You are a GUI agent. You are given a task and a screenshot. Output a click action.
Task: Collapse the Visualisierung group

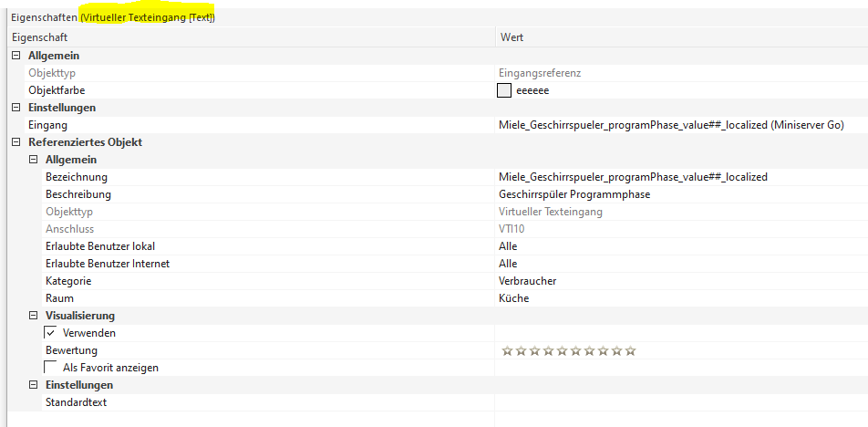point(34,316)
